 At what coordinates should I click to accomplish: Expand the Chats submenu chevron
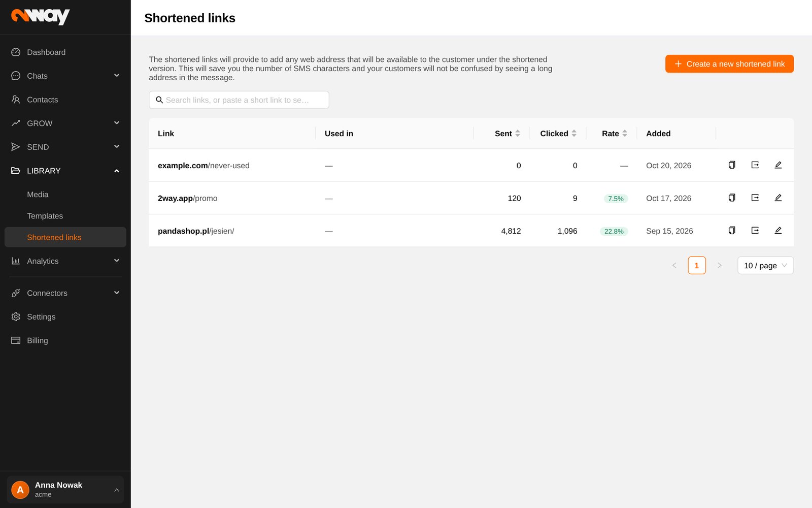click(117, 76)
